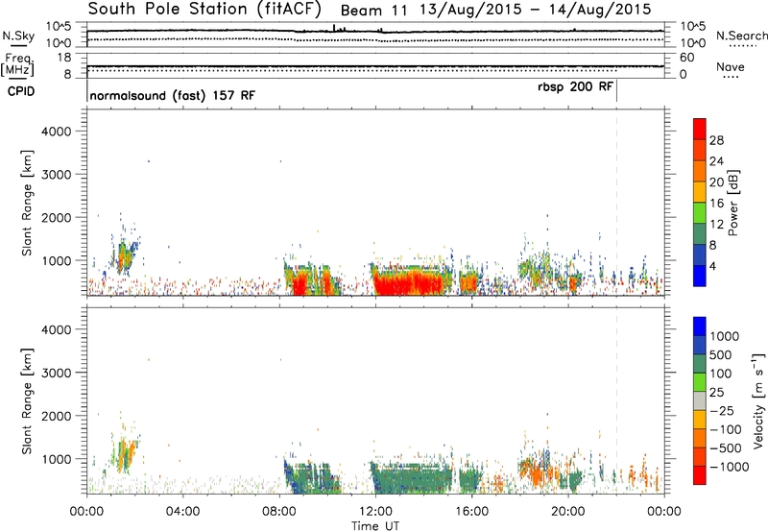Click the '-1000' tick on Velocity colorbar
Image resolution: width=768 pixels, height=532 pixels.
pyautogui.click(x=729, y=467)
